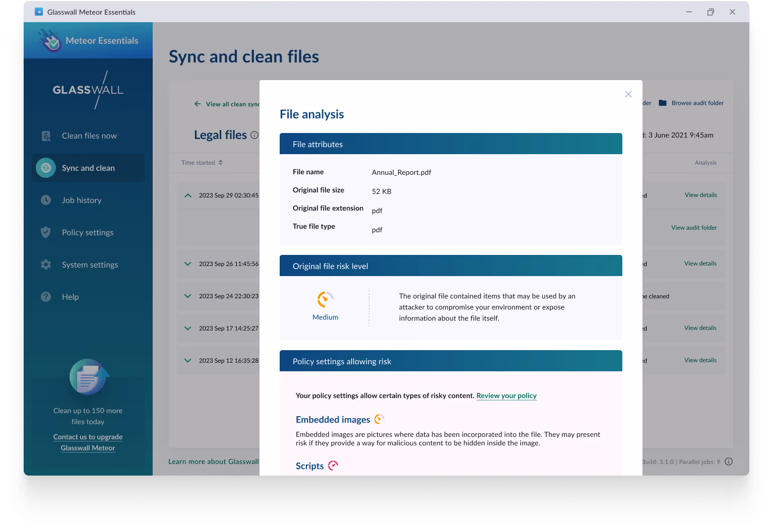The width and height of the screenshot is (773, 532).
Task: Click the Analysis column header
Action: coord(705,163)
